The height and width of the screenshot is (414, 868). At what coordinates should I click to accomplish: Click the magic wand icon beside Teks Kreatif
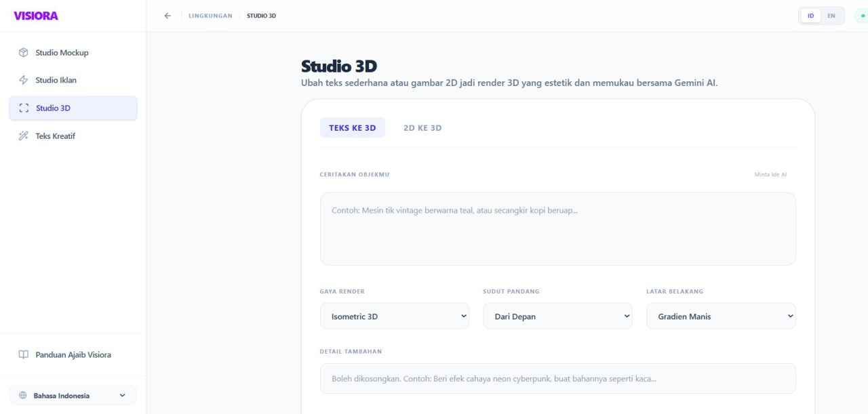[x=24, y=136]
